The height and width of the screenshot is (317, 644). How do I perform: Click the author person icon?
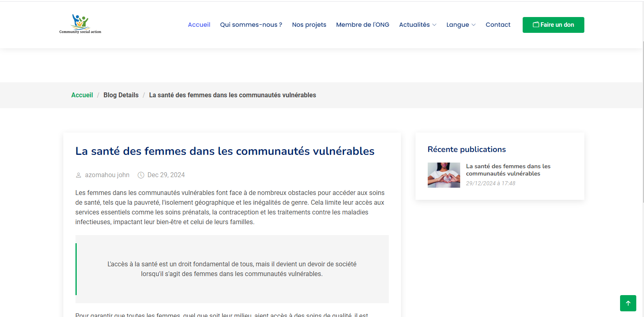pos(79,175)
